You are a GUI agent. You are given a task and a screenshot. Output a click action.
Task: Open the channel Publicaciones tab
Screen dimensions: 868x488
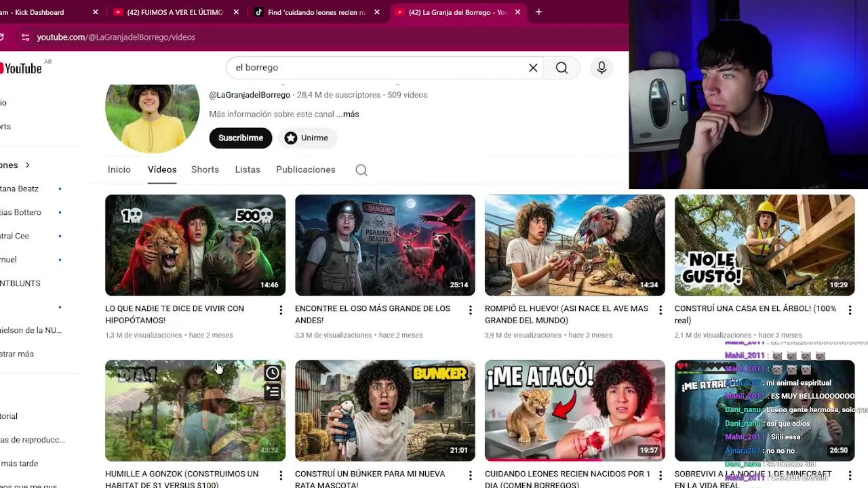tap(306, 169)
